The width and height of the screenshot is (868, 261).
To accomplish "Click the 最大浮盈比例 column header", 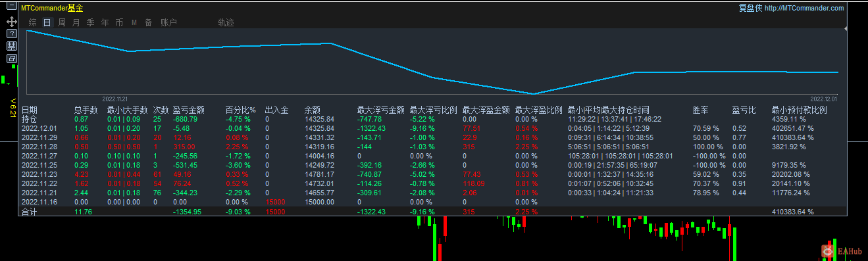I will tap(539, 110).
